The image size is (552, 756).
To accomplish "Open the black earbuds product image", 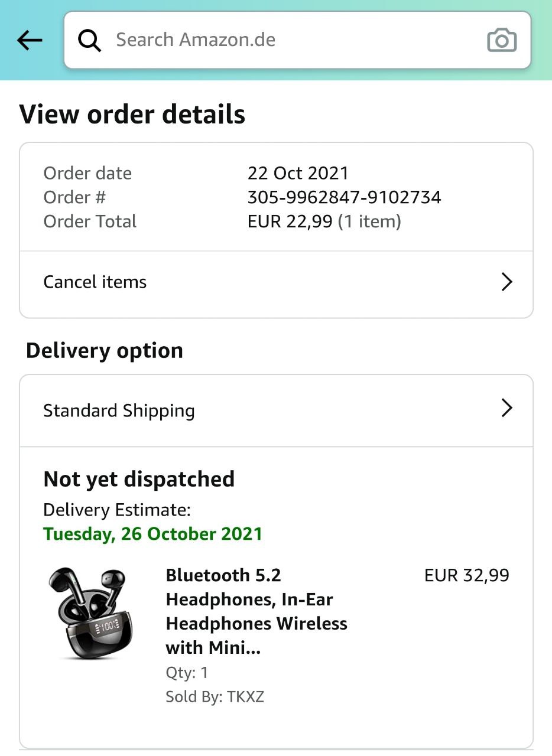I will click(x=90, y=613).
